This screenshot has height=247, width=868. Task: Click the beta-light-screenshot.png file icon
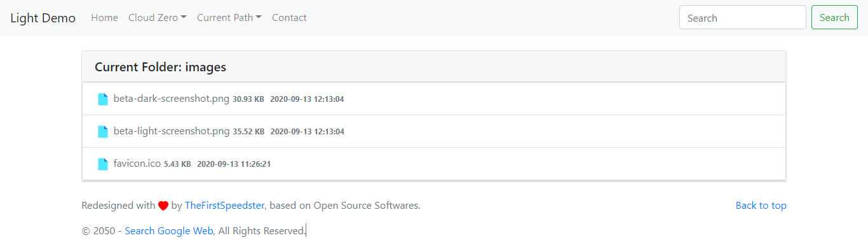(x=102, y=132)
